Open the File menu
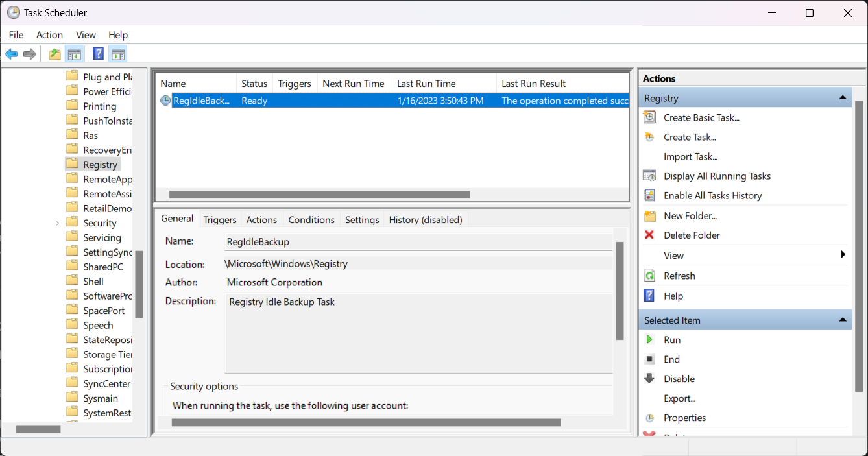 (x=16, y=35)
